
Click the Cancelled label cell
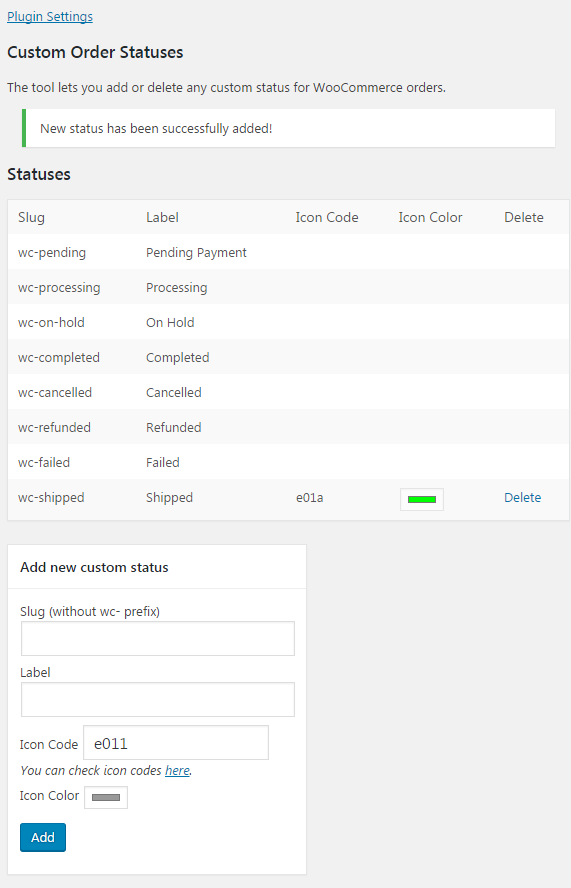173,392
